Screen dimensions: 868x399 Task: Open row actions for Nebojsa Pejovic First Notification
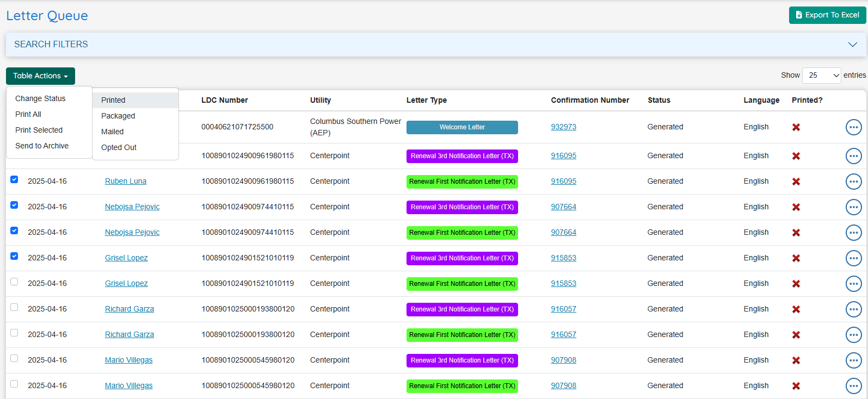tap(853, 233)
